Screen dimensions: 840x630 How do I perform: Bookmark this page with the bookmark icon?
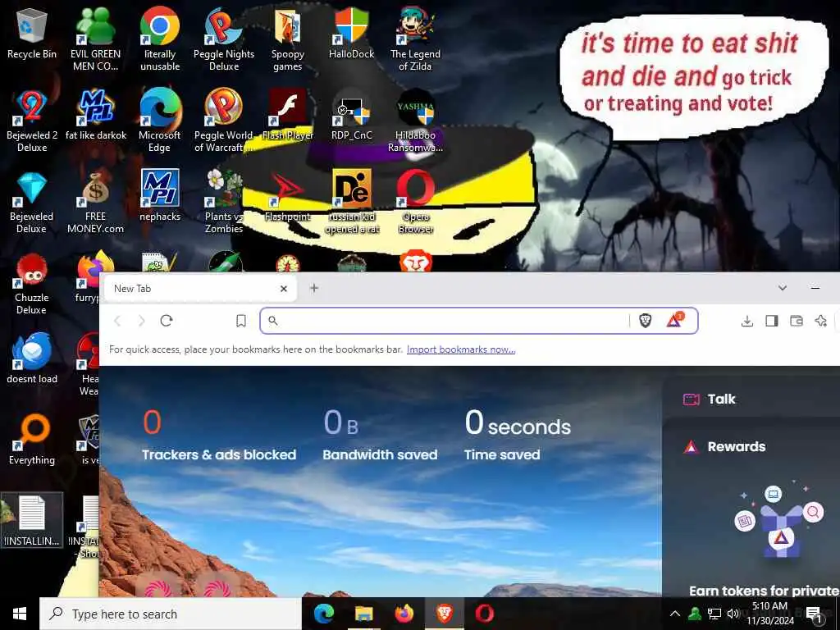[241, 321]
